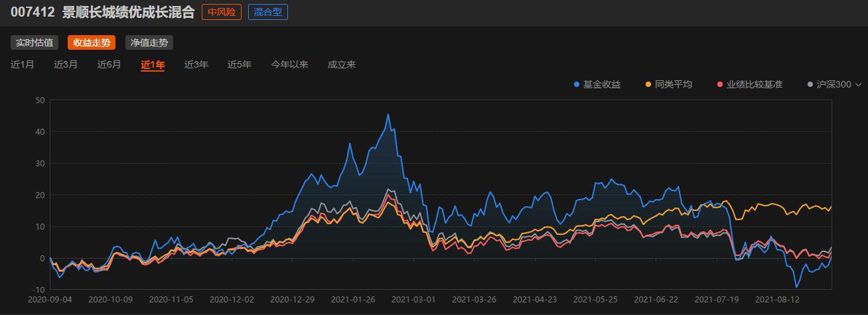Click x-axis date label 2020-10-09
Screen dimensions: 868x315
111,299
